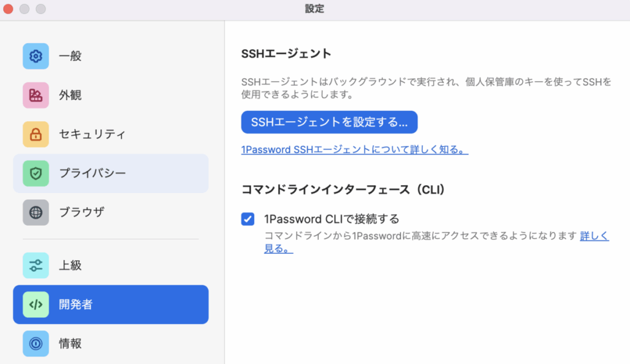
Task: Go to the プライバシー settings
Action: pos(111,173)
